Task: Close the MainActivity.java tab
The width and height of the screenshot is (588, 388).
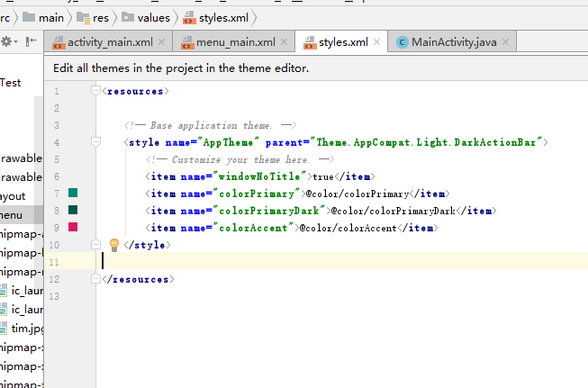Action: (x=505, y=42)
